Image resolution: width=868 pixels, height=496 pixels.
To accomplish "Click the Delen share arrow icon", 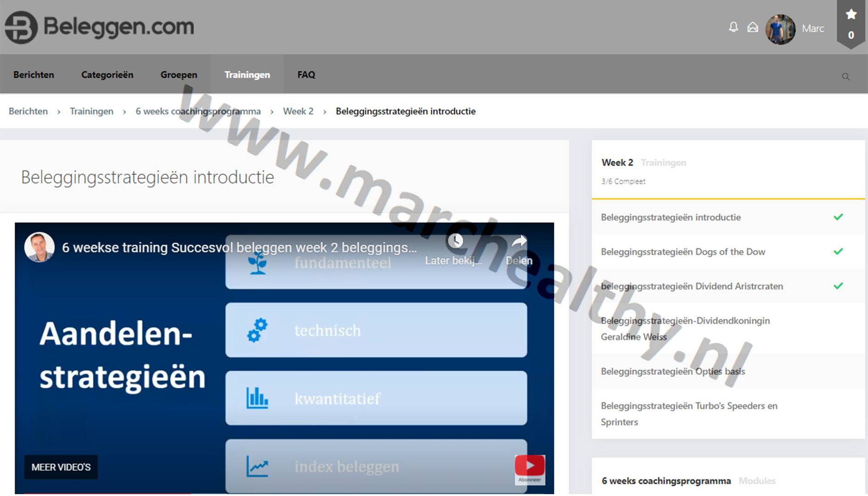I will pos(519,241).
